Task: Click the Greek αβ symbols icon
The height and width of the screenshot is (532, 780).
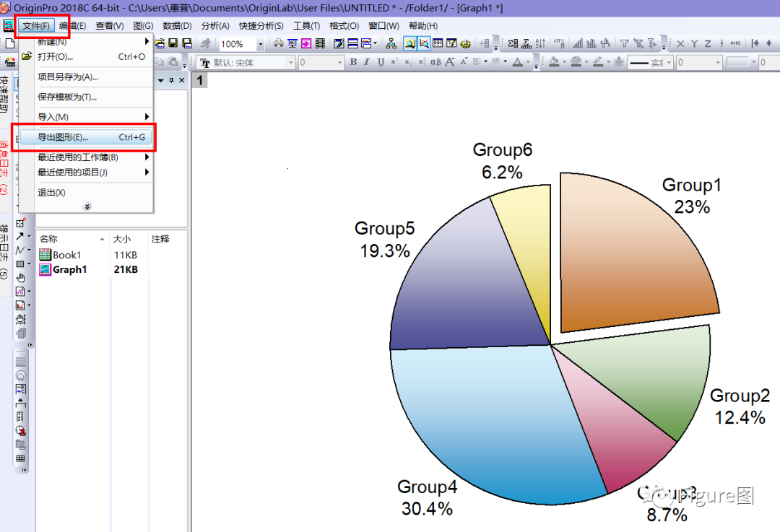Action: (435, 62)
